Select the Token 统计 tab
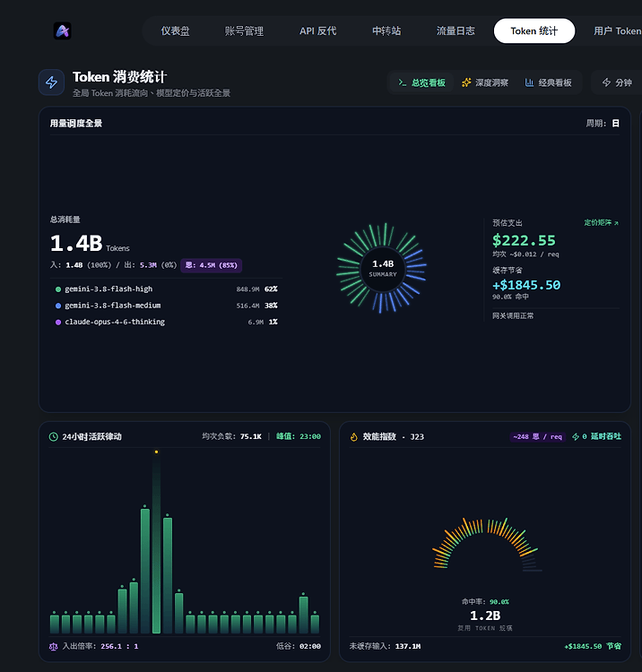 coord(534,30)
